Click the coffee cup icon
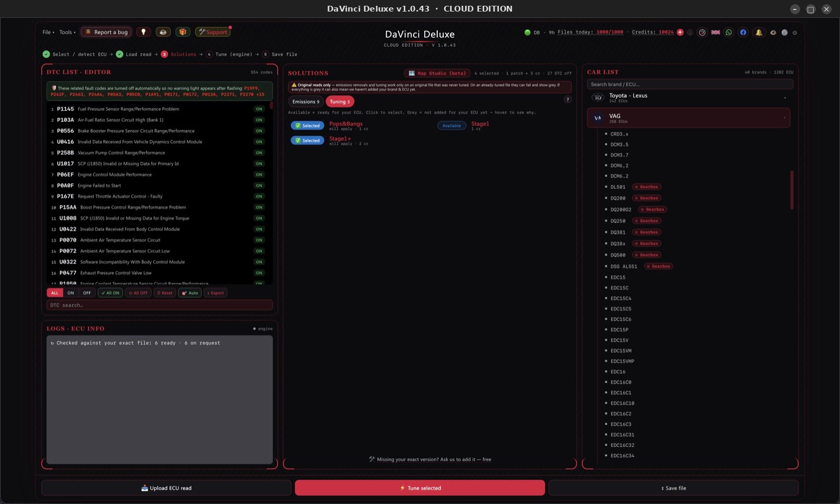Image resolution: width=840 pixels, height=504 pixels. (x=163, y=32)
